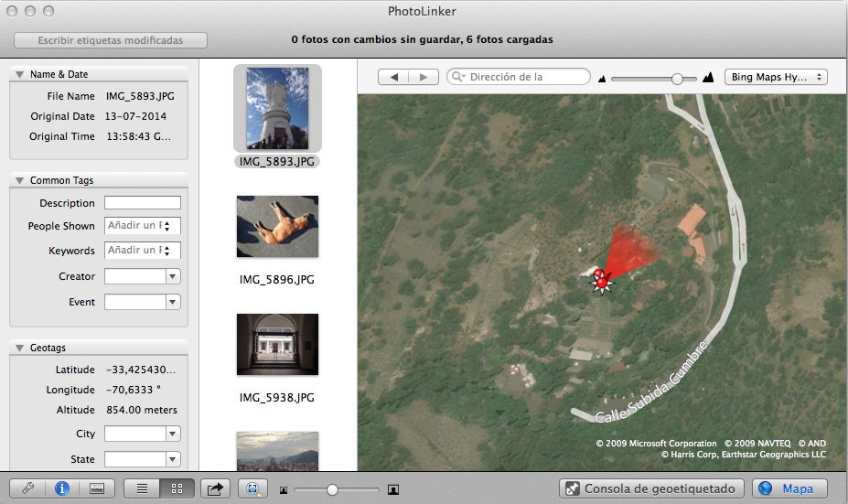
Task: Open the Creator dropdown
Action: [172, 276]
